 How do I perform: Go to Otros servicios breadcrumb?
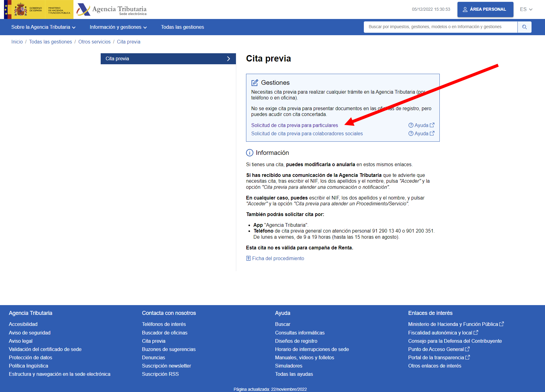point(94,42)
